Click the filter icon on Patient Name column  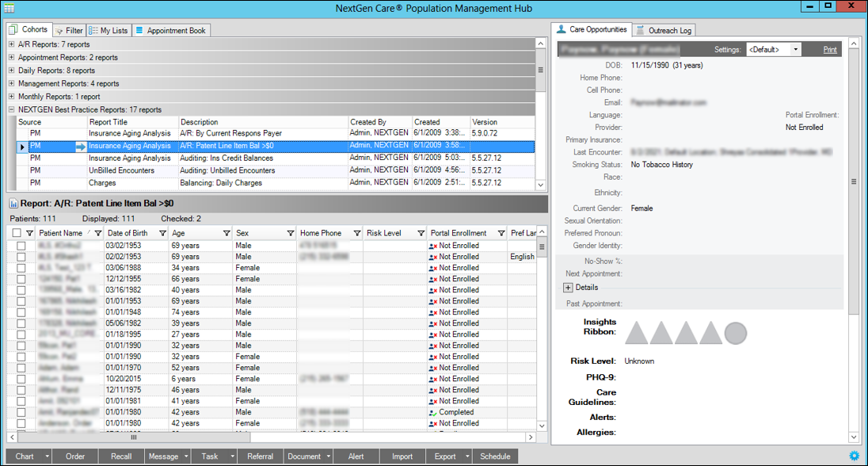tap(98, 233)
